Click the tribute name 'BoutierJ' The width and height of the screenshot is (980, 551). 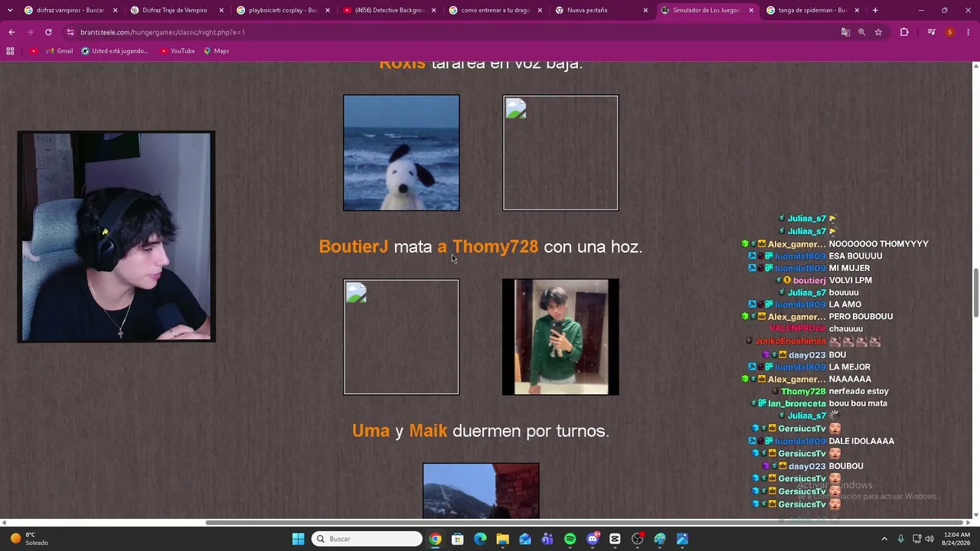coord(353,246)
